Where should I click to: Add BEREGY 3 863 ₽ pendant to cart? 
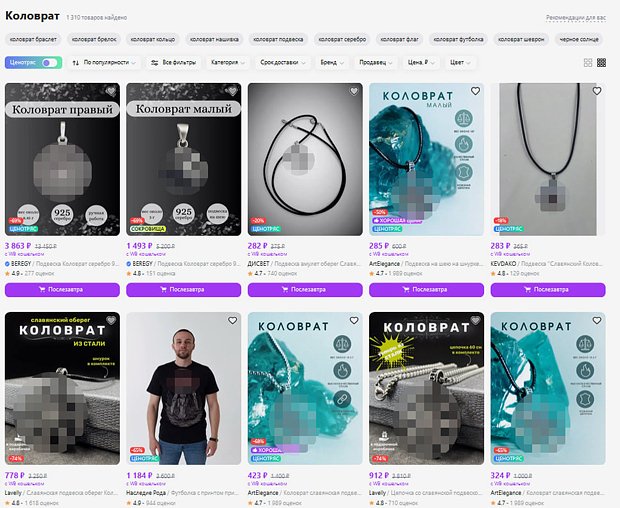point(62,290)
